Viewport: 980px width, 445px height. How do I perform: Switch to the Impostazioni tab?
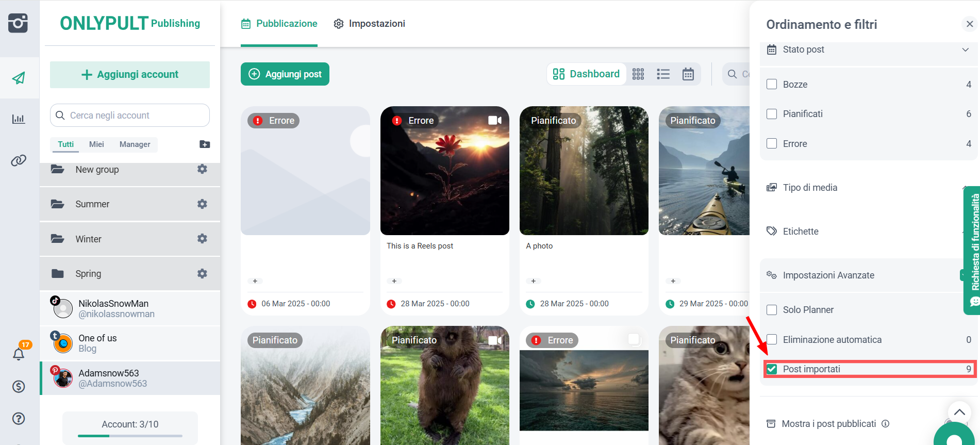tap(369, 24)
